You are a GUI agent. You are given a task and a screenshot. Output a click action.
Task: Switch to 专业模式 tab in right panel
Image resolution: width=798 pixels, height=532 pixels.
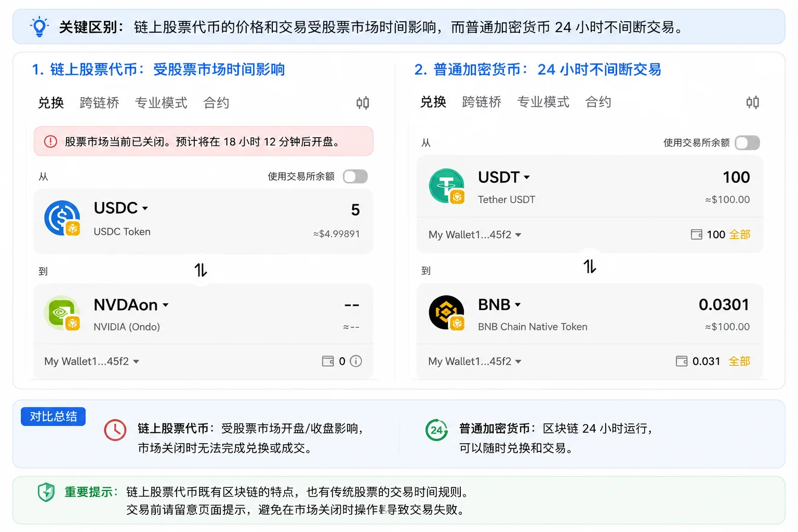tap(543, 102)
